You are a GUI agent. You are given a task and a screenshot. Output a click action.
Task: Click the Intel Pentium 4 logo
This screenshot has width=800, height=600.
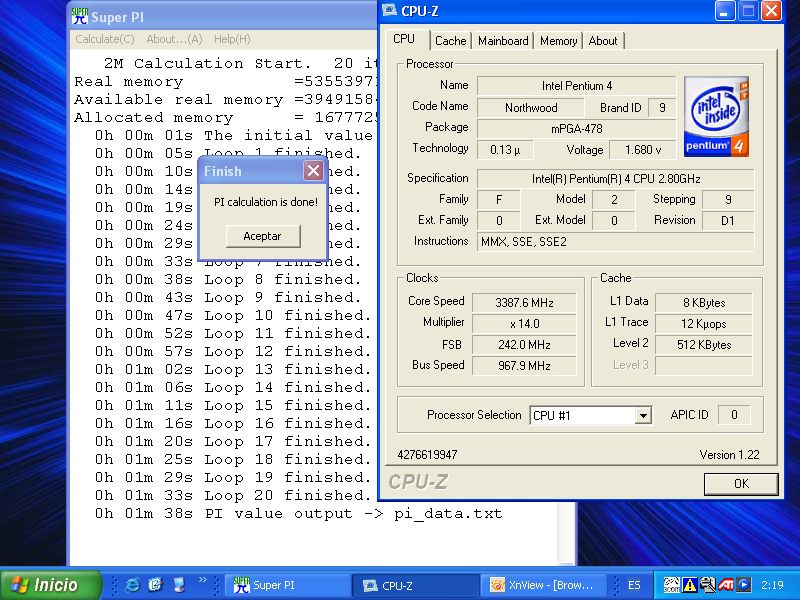tap(717, 117)
